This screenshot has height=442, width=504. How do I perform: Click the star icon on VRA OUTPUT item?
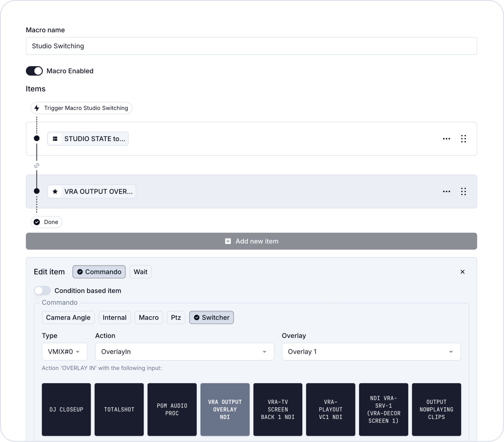coord(55,191)
